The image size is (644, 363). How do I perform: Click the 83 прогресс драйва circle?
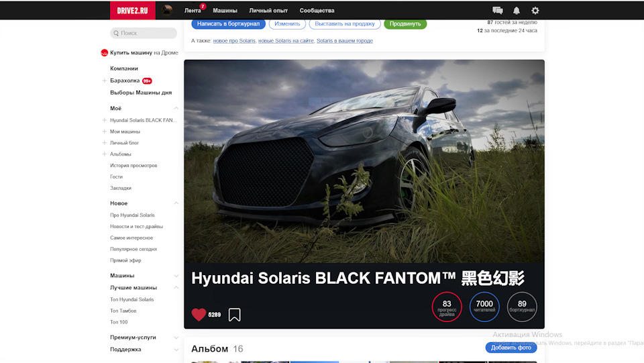447,307
